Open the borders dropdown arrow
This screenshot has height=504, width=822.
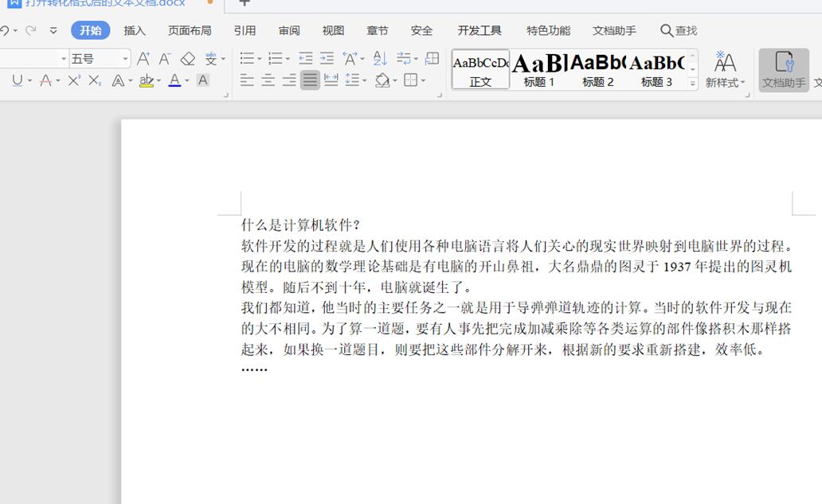(x=423, y=80)
